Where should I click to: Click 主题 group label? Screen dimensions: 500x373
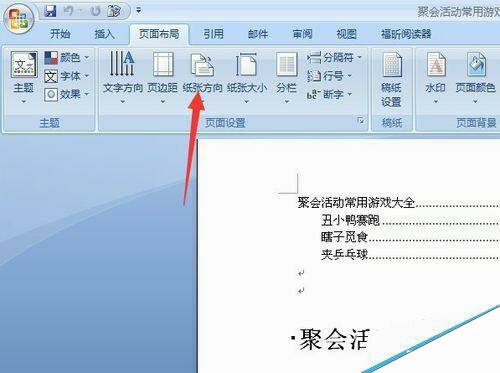click(x=49, y=123)
